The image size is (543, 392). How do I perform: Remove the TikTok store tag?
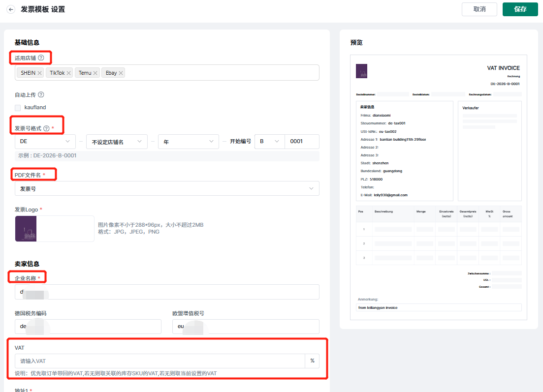point(69,73)
